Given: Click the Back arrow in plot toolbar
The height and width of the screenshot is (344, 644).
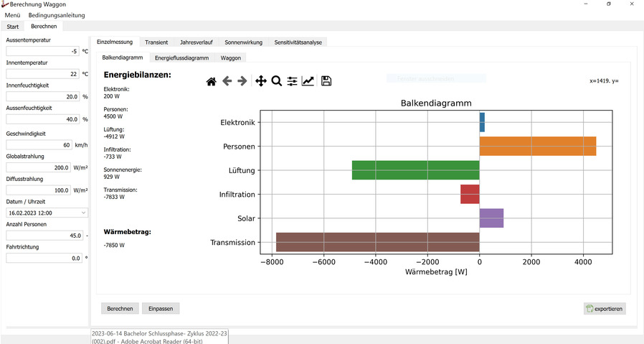Looking at the screenshot, I should 227,81.
